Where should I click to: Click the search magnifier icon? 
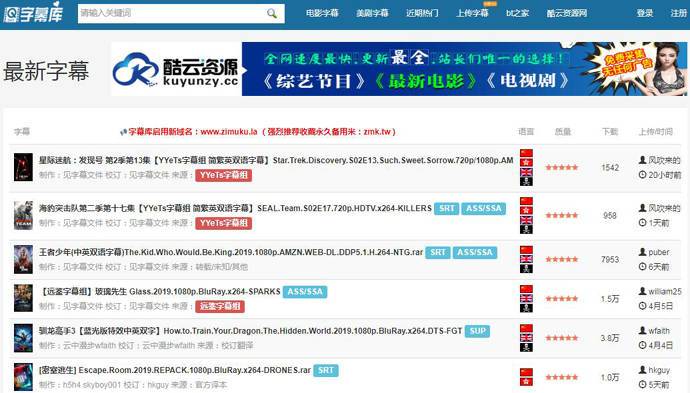tap(272, 13)
